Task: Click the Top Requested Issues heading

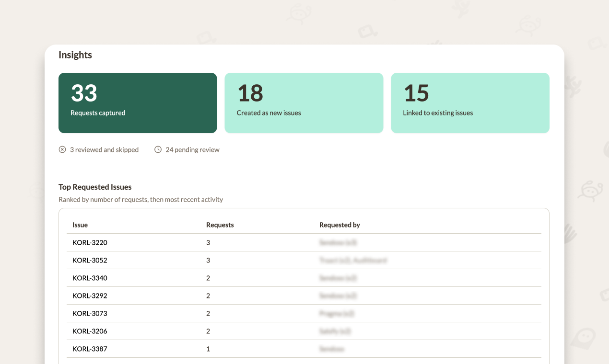Action: (95, 187)
